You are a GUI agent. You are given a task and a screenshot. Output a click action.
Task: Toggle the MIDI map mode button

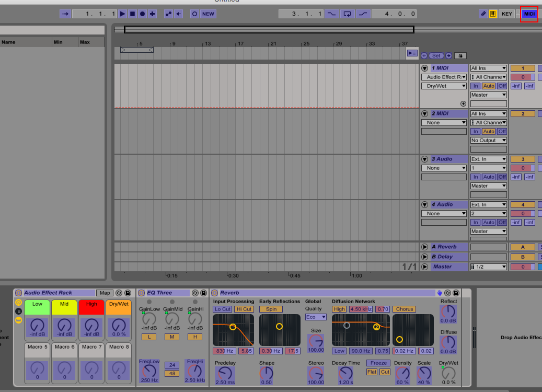click(x=529, y=14)
